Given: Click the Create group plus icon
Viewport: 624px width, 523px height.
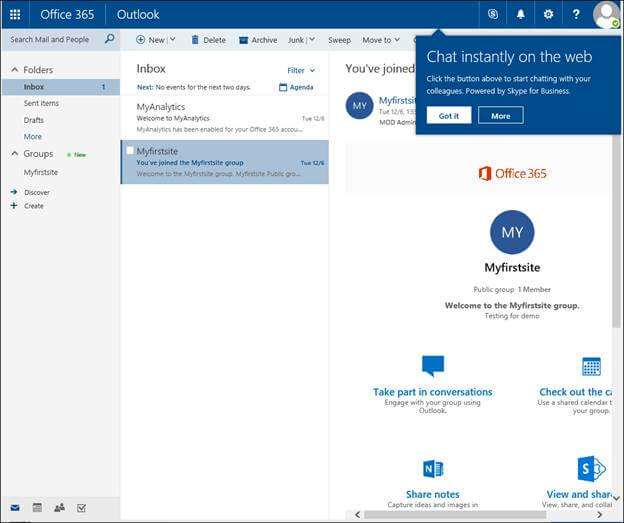Looking at the screenshot, I should [14, 206].
